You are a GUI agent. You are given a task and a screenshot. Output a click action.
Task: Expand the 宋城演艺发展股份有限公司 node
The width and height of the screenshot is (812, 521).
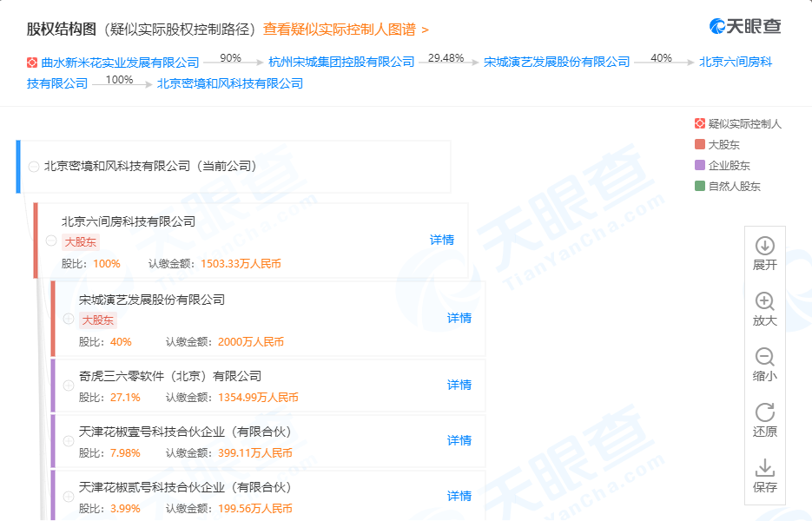point(69,319)
